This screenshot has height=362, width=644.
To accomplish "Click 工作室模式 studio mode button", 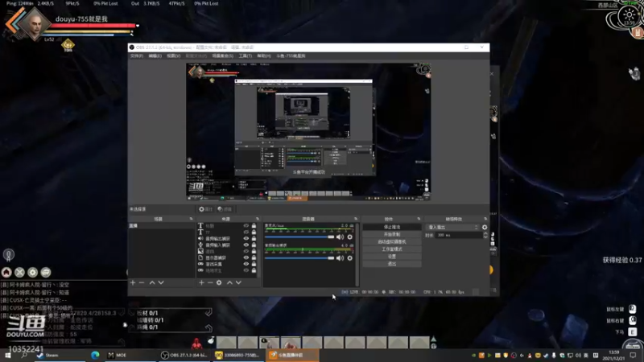I will click(x=392, y=249).
